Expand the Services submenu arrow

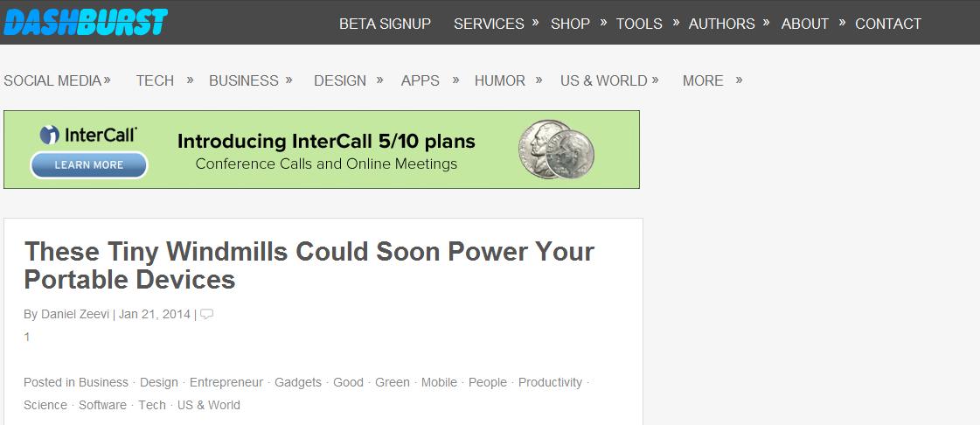[x=535, y=22]
